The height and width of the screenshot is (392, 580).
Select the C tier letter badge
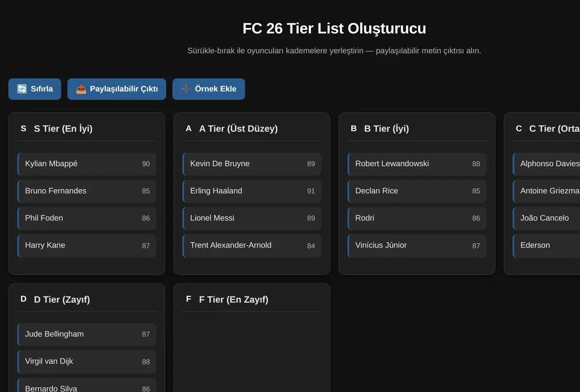tap(519, 129)
